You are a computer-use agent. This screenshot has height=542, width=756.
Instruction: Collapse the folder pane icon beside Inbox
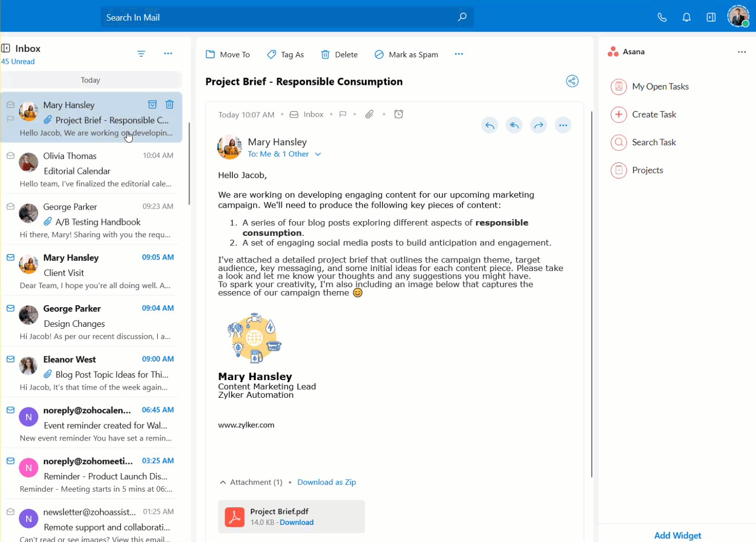click(x=6, y=48)
